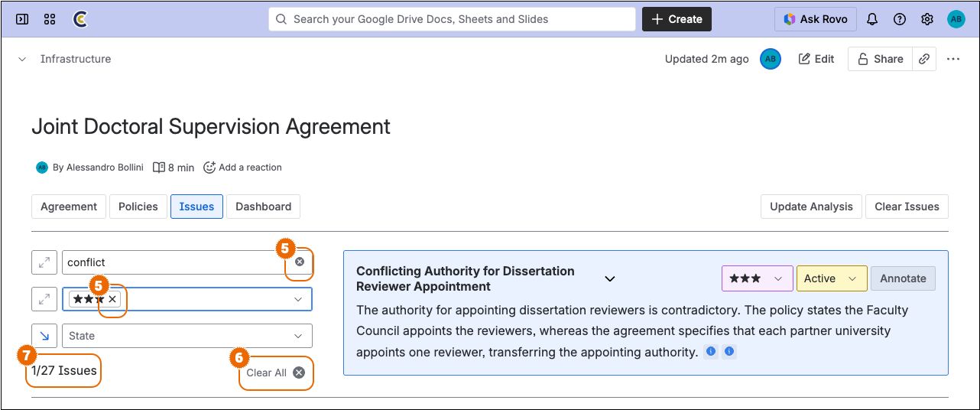
Task: Open the app switcher grid icon
Action: point(50,19)
